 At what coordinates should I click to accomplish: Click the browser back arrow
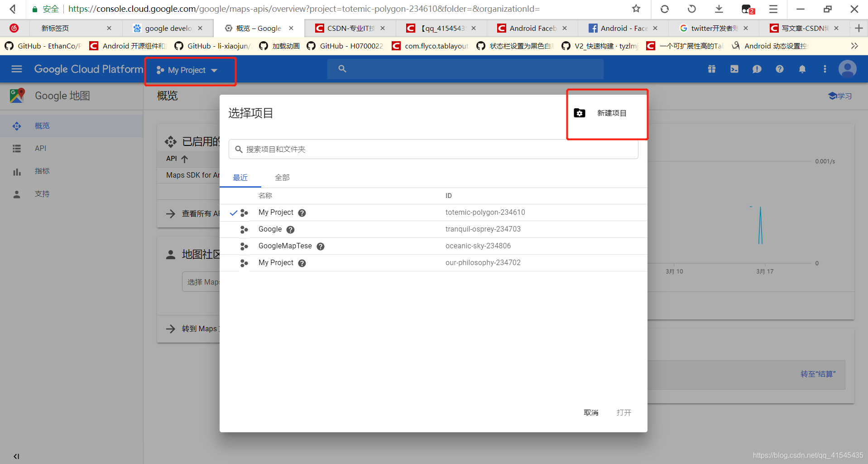point(13,9)
